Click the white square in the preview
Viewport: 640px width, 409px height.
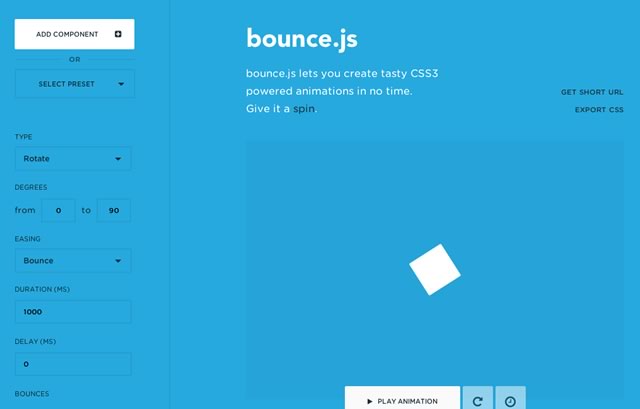click(x=435, y=269)
